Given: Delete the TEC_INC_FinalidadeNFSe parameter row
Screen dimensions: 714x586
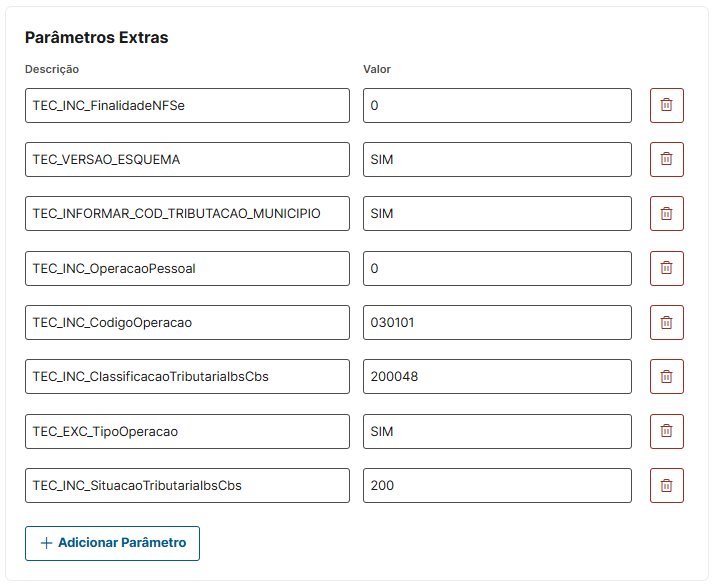Looking at the screenshot, I should coord(666,105).
